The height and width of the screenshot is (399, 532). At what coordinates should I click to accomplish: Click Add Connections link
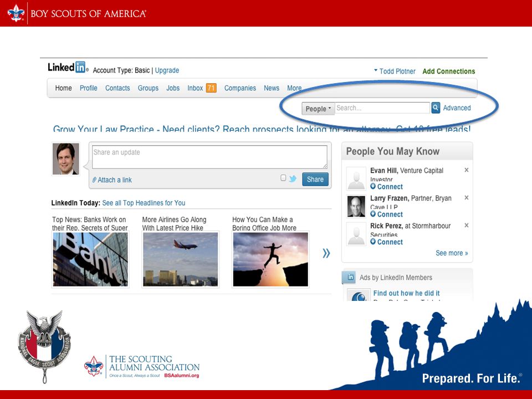coord(448,71)
